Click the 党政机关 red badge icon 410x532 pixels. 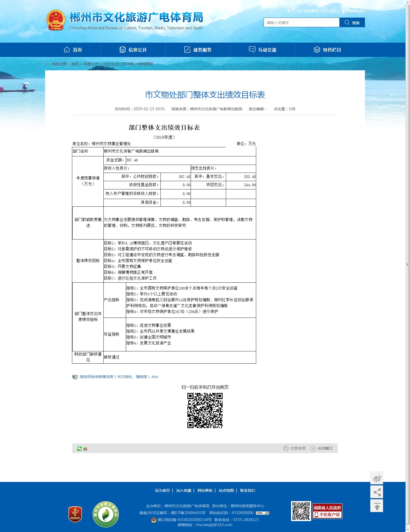(75, 514)
